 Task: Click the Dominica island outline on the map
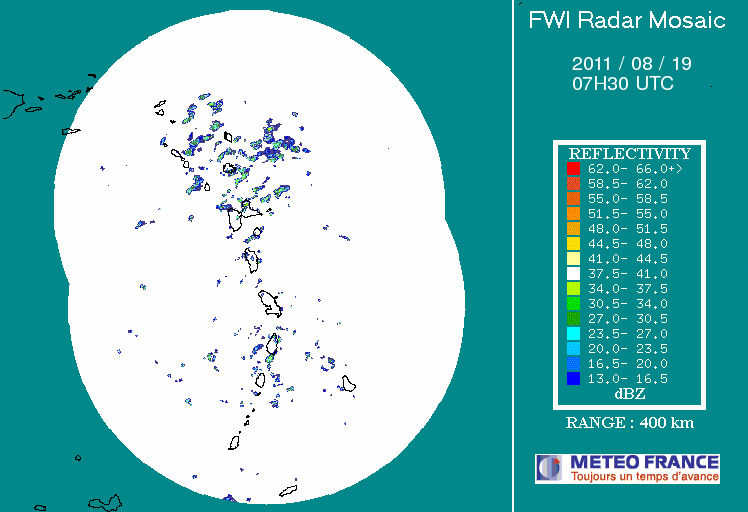[x=252, y=260]
